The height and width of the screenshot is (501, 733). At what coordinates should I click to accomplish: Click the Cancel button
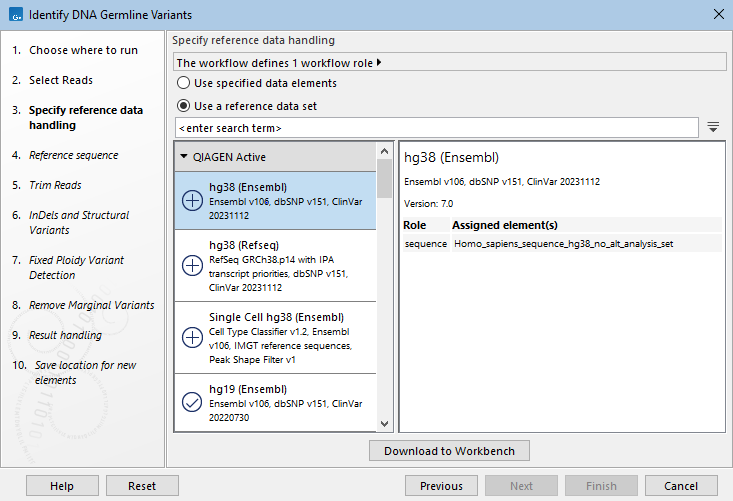click(681, 486)
